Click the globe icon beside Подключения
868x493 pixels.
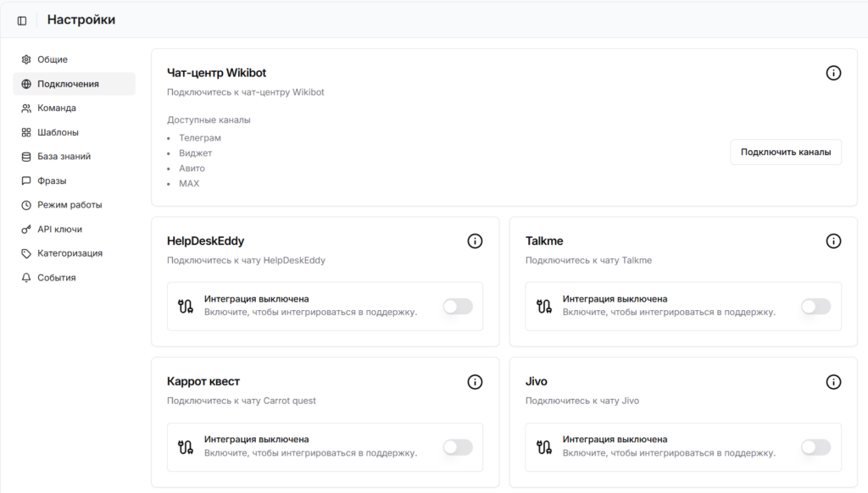pos(26,84)
